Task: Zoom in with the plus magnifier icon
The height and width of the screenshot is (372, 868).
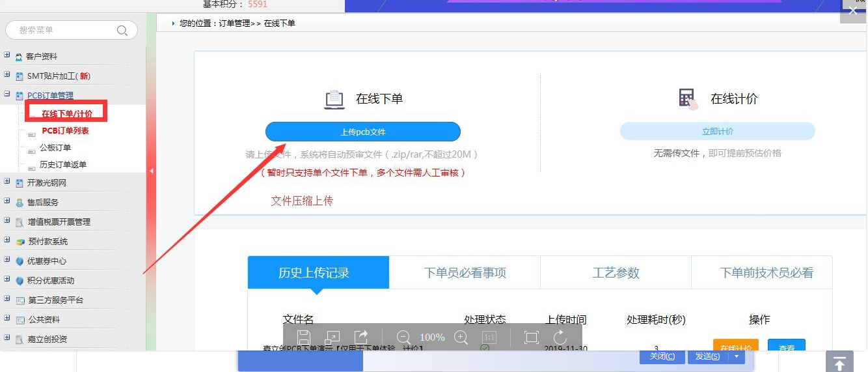Action: pos(461,337)
